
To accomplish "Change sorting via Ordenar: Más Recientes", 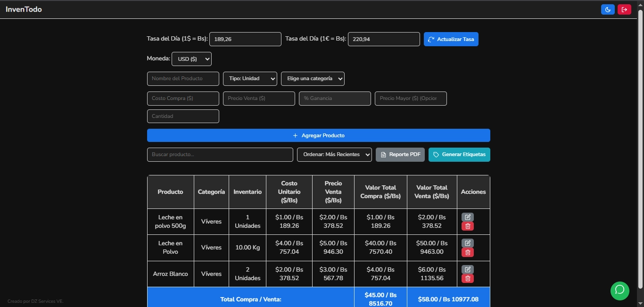I will (x=334, y=155).
